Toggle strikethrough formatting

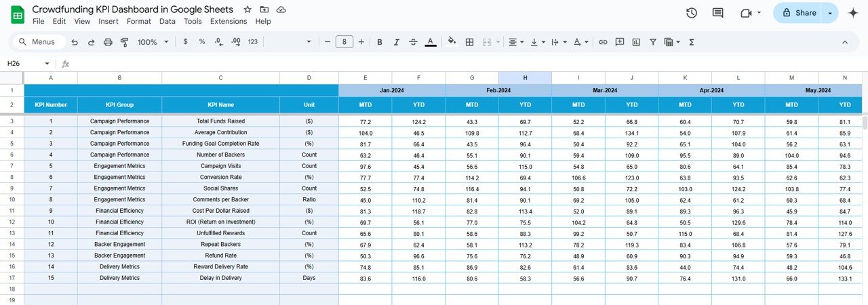click(x=414, y=42)
